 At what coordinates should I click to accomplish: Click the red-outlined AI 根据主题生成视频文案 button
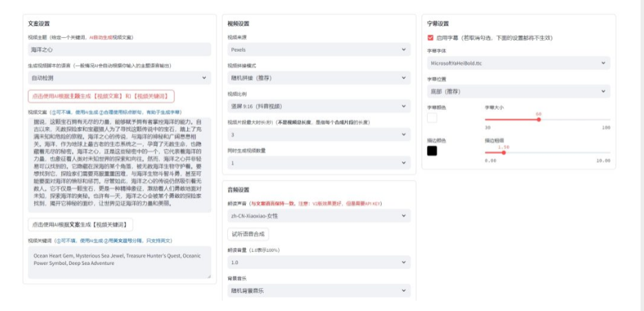click(x=101, y=97)
